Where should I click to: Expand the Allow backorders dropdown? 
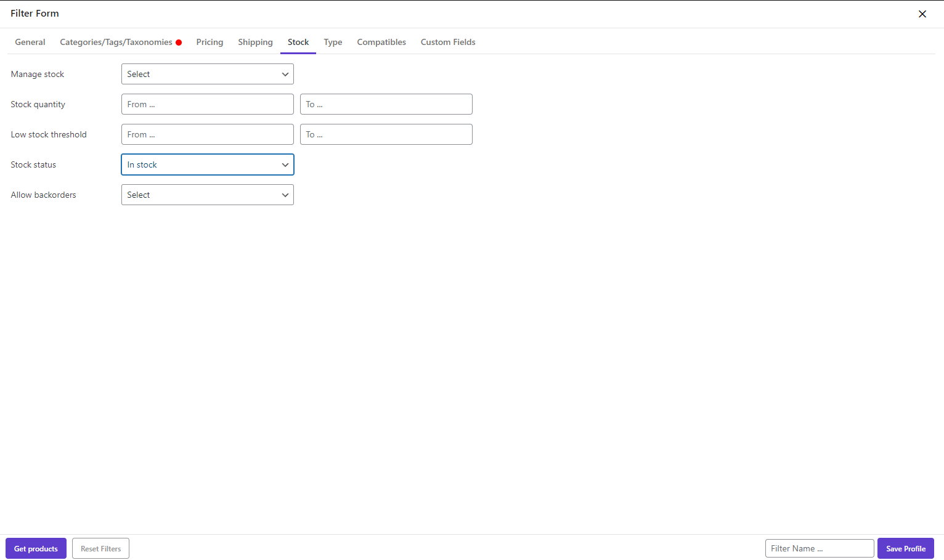pyautogui.click(x=207, y=195)
